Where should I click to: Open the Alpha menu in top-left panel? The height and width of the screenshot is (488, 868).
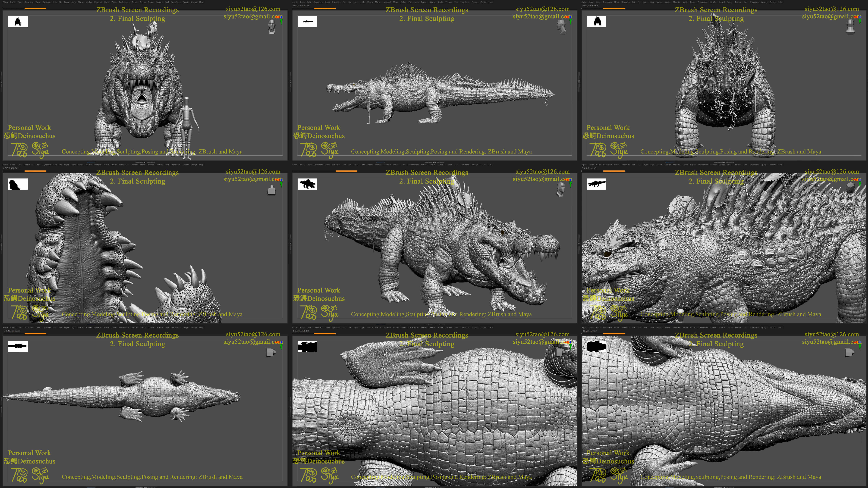[5, 2]
